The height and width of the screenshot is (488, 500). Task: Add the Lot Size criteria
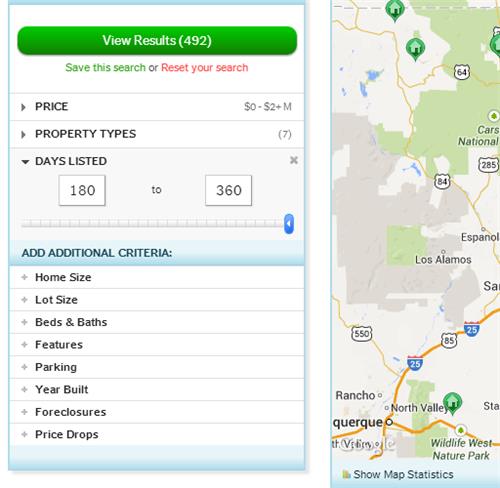point(157,300)
